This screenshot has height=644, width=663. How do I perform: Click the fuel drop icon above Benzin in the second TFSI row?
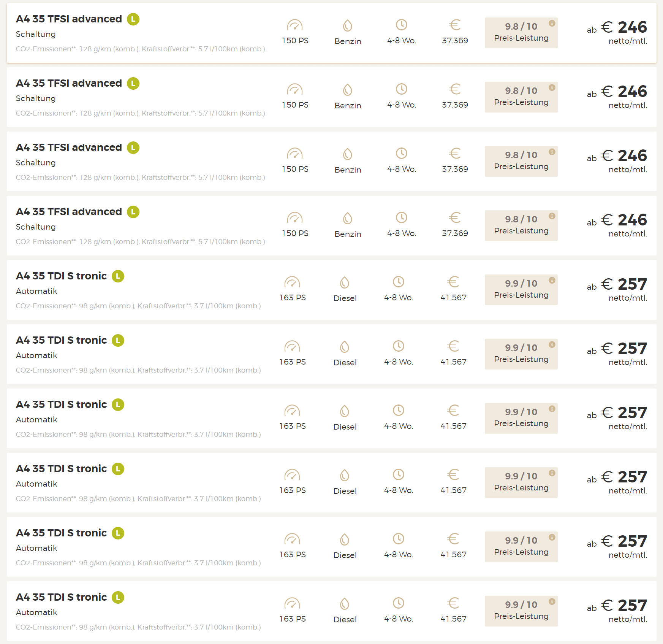348,90
